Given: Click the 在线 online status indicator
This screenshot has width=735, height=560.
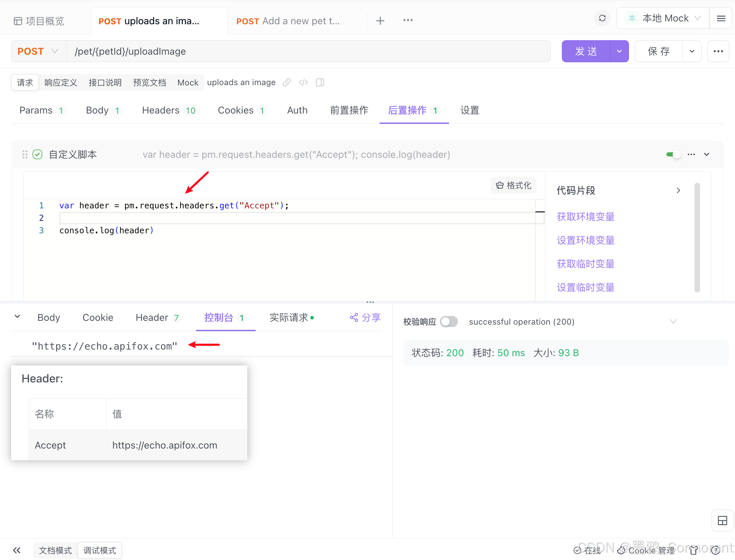Looking at the screenshot, I should (x=587, y=550).
